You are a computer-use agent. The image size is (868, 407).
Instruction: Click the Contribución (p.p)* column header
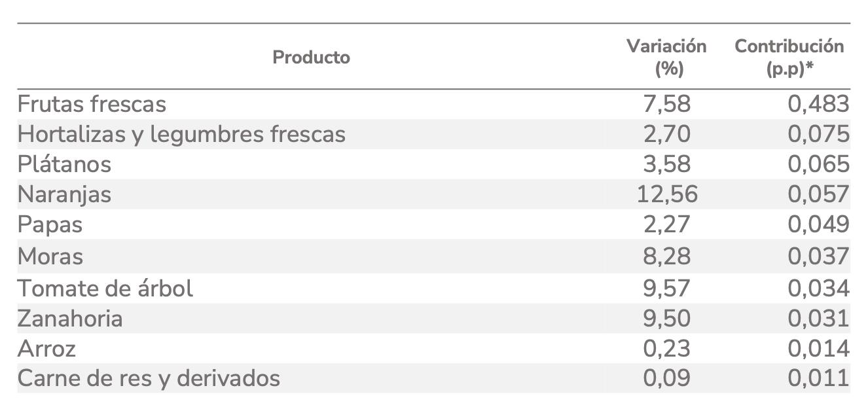tap(789, 58)
